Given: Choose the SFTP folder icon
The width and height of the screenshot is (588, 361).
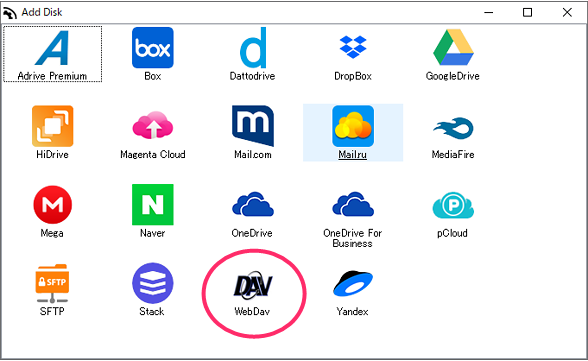Looking at the screenshot, I should tap(52, 283).
